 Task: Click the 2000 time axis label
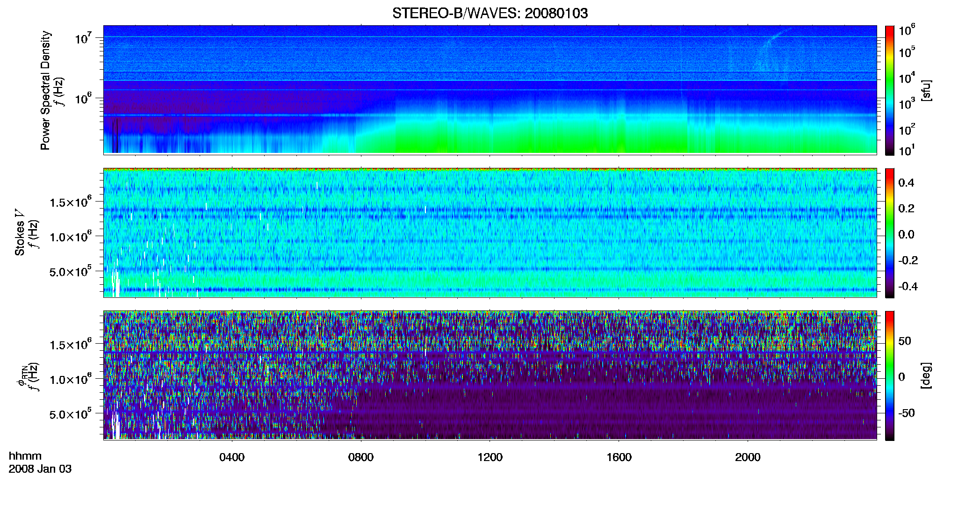point(748,457)
